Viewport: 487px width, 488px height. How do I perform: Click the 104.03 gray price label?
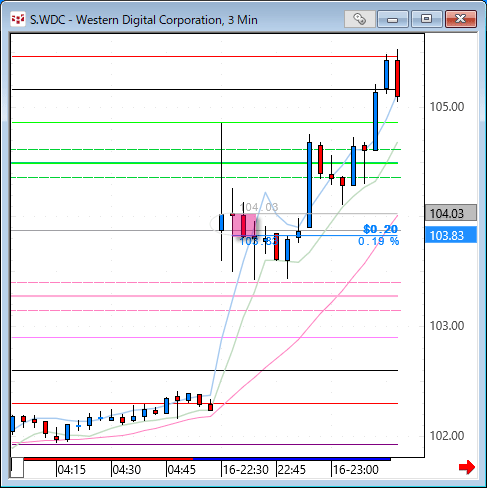(451, 213)
